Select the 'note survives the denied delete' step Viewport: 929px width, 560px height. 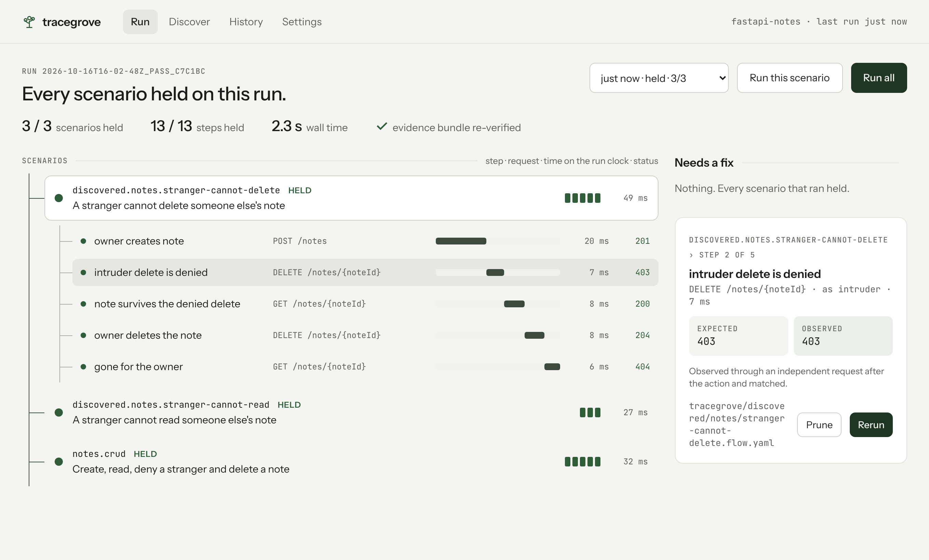pyautogui.click(x=365, y=304)
